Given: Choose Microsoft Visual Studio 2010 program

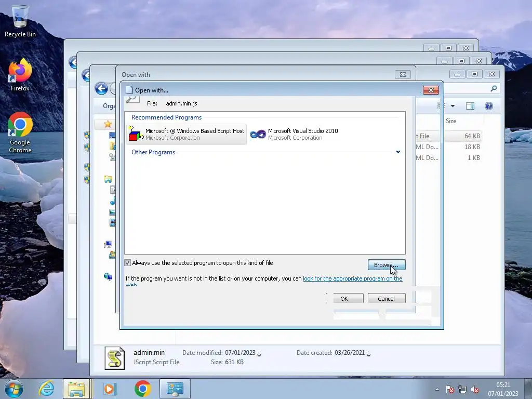Looking at the screenshot, I should click(294, 135).
